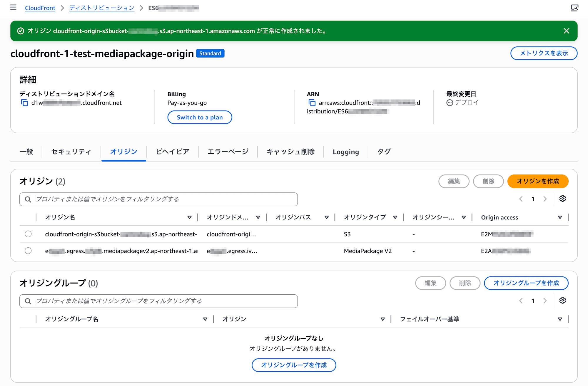Viewport: 588px width, 386px height.
Task: Click the Pay-as-you-go billing value
Action: [187, 103]
